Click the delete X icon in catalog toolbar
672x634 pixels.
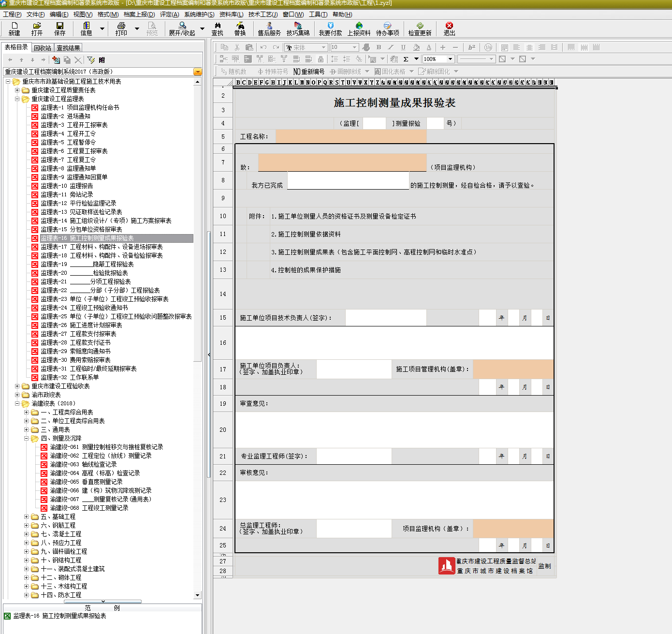[x=78, y=60]
